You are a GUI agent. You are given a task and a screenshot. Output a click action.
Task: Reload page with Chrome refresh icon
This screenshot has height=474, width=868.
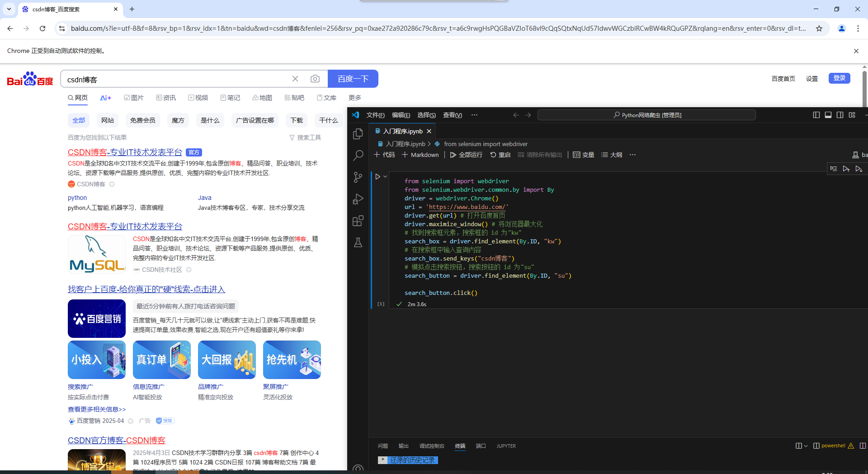42,28
